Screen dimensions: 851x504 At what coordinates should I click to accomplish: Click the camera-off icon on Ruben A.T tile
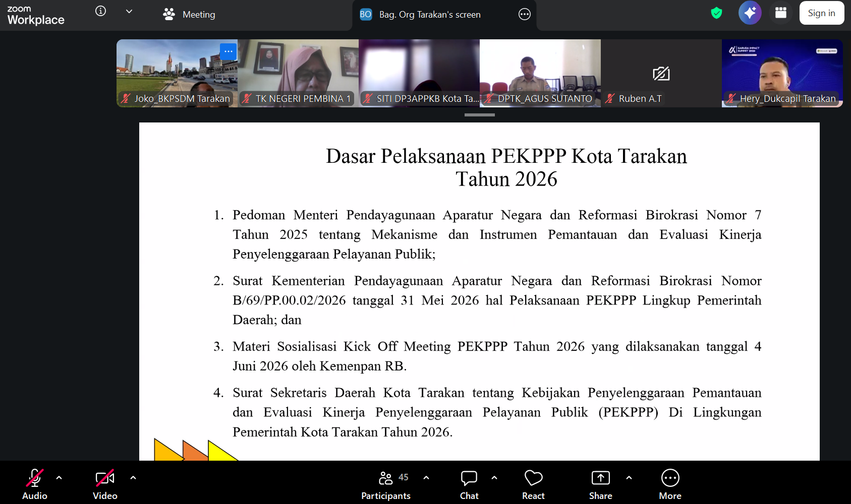[x=661, y=74]
